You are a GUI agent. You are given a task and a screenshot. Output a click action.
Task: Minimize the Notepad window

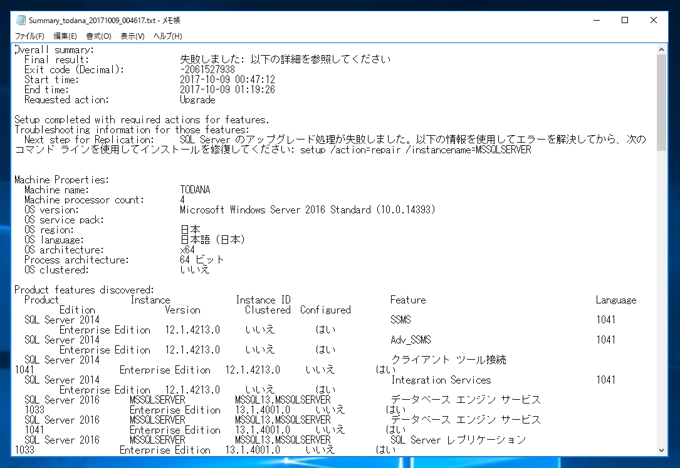pos(597,20)
